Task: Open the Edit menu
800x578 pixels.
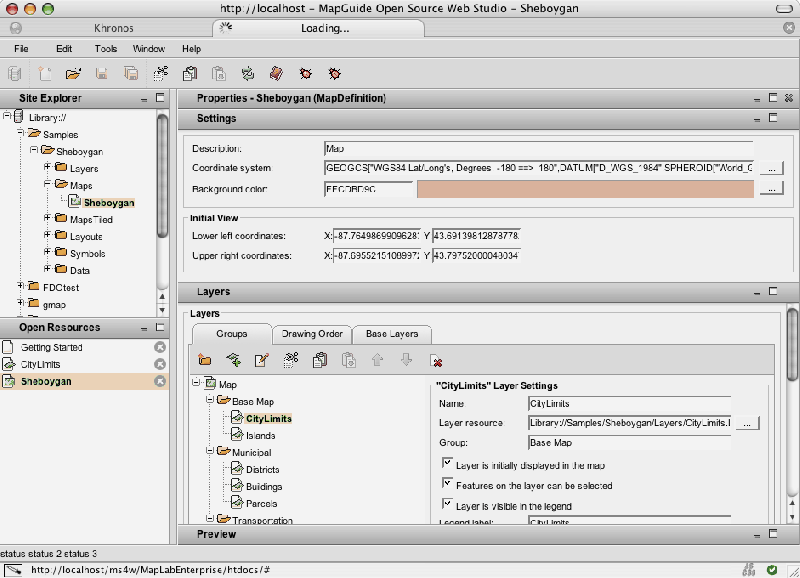Action: click(64, 48)
